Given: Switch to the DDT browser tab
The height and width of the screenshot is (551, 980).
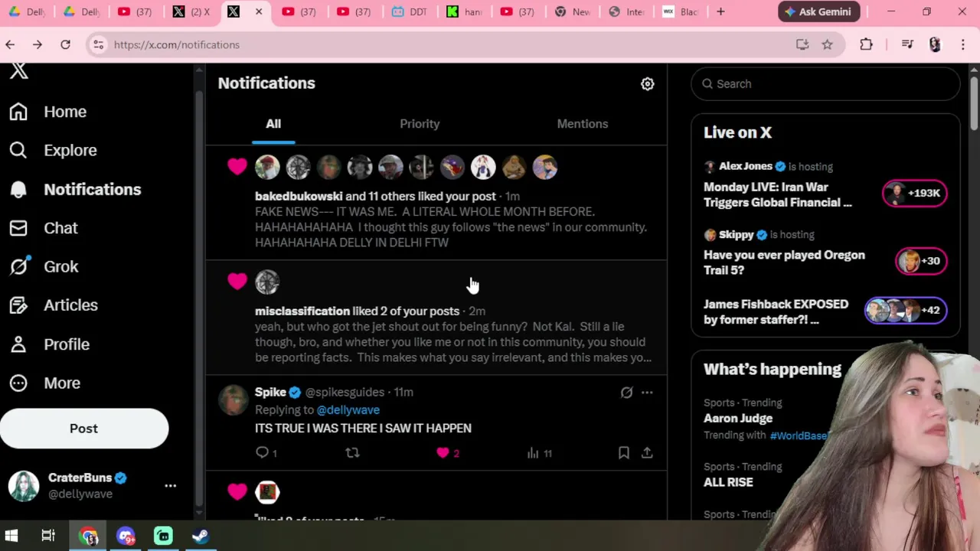Looking at the screenshot, I should click(410, 11).
